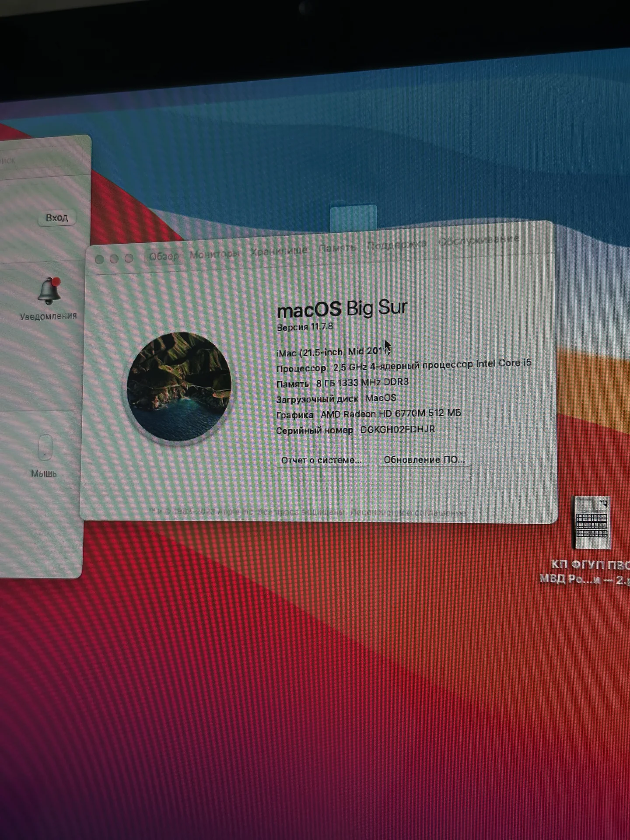Click the Вход button in System Preferences

pyautogui.click(x=57, y=217)
